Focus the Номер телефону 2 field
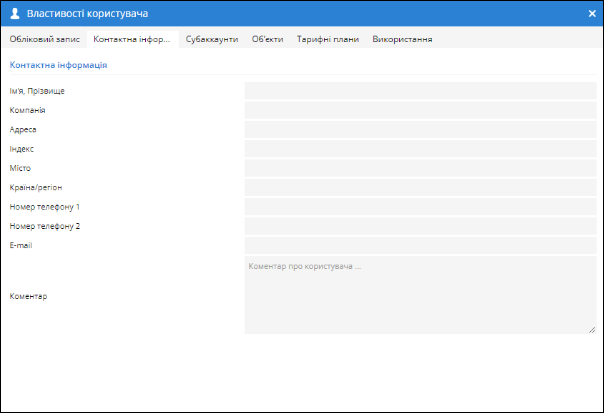Image resolution: width=605 pixels, height=414 pixels. coord(421,226)
